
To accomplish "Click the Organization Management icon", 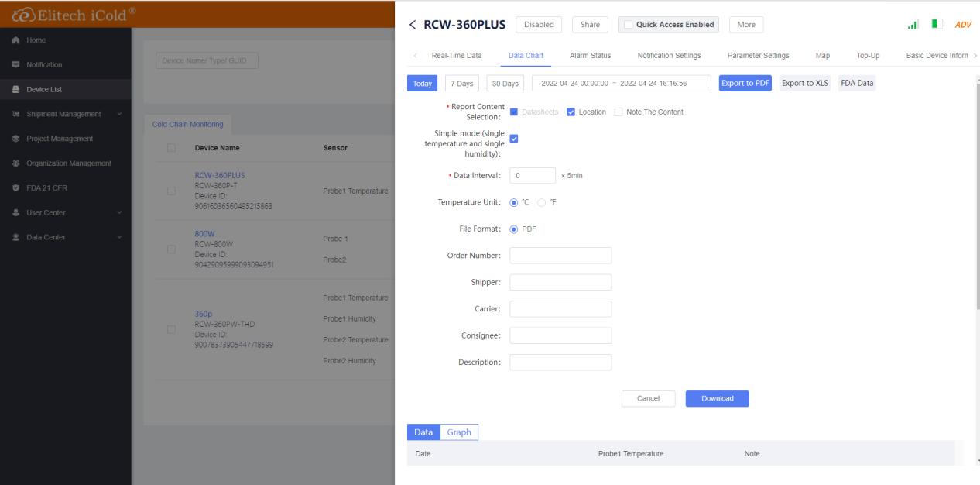I will tap(15, 163).
